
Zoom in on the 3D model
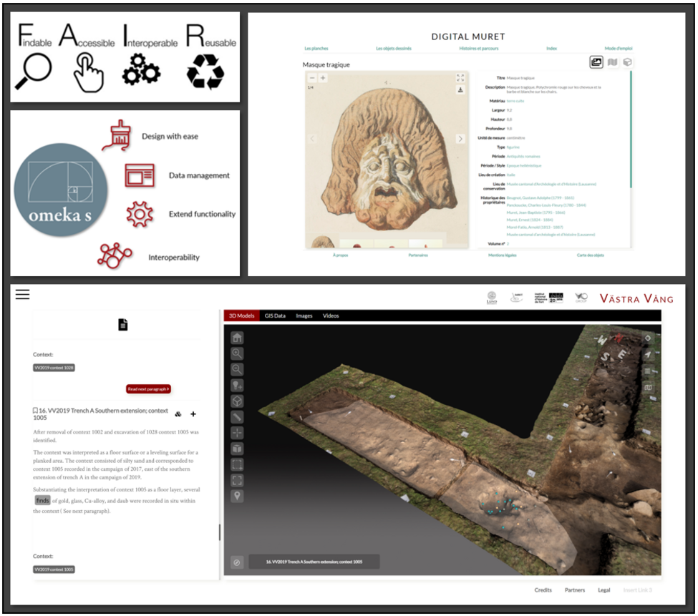(237, 353)
